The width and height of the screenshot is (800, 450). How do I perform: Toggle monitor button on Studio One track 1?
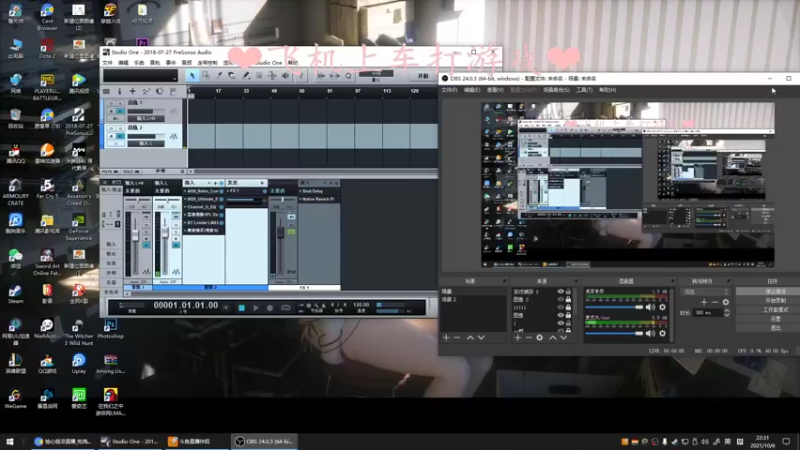coord(120,111)
